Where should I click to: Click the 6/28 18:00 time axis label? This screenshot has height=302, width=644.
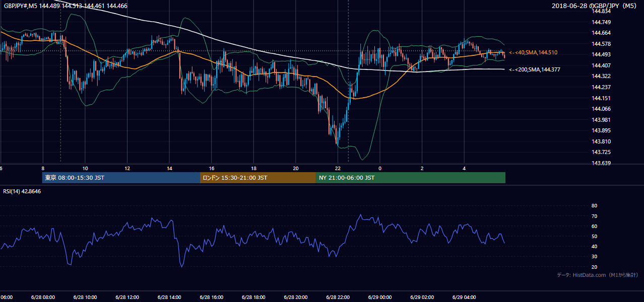coord(253,297)
